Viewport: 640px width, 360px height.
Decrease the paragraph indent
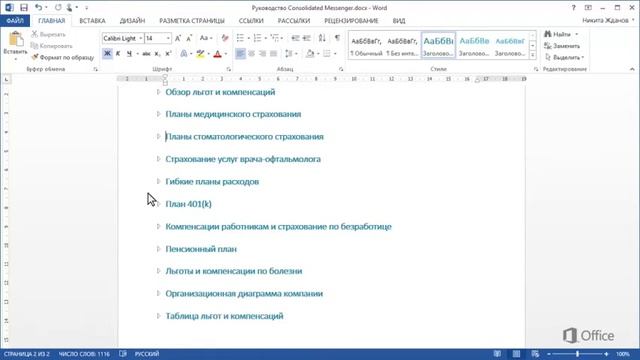click(x=295, y=38)
